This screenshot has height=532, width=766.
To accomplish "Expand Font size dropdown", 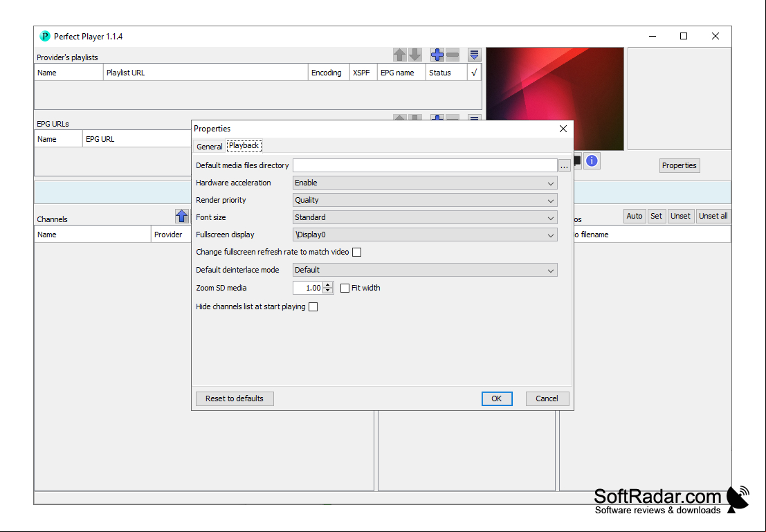I will (x=425, y=217).
